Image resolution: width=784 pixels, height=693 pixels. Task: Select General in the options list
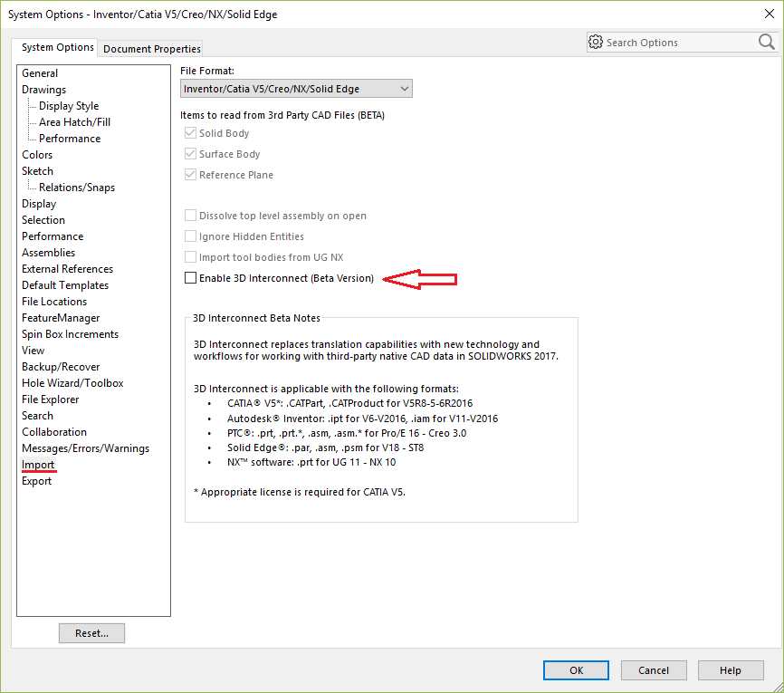click(x=40, y=73)
